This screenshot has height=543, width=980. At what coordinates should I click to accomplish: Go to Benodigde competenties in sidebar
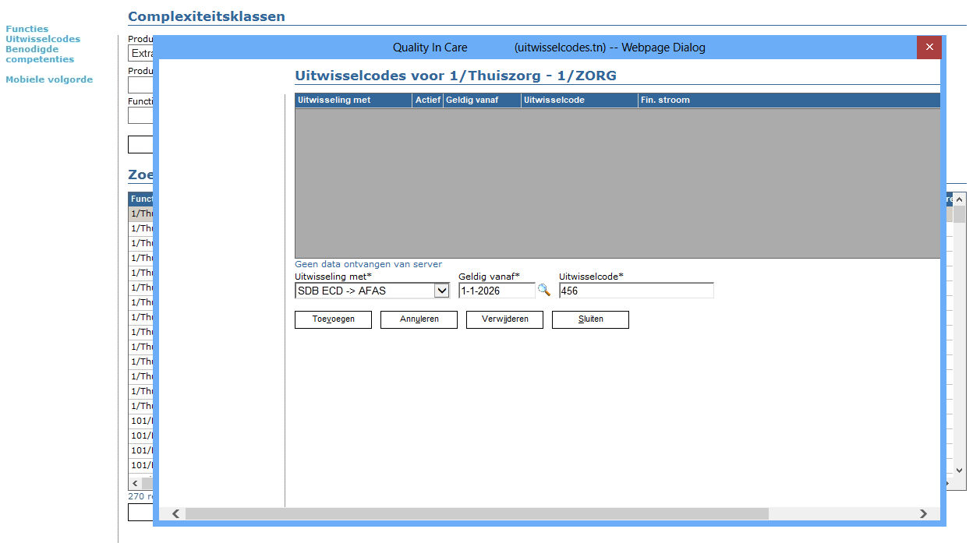click(x=40, y=54)
